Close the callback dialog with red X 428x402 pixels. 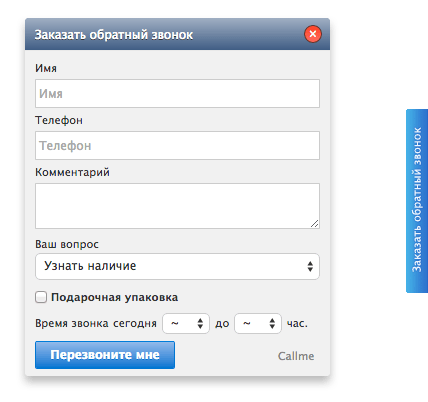(x=313, y=34)
